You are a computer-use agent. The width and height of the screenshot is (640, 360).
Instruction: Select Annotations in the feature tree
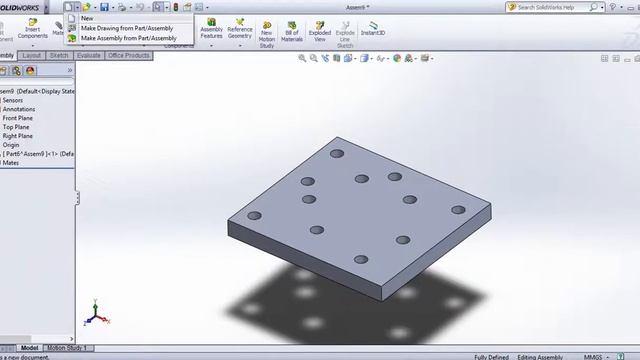click(19, 109)
